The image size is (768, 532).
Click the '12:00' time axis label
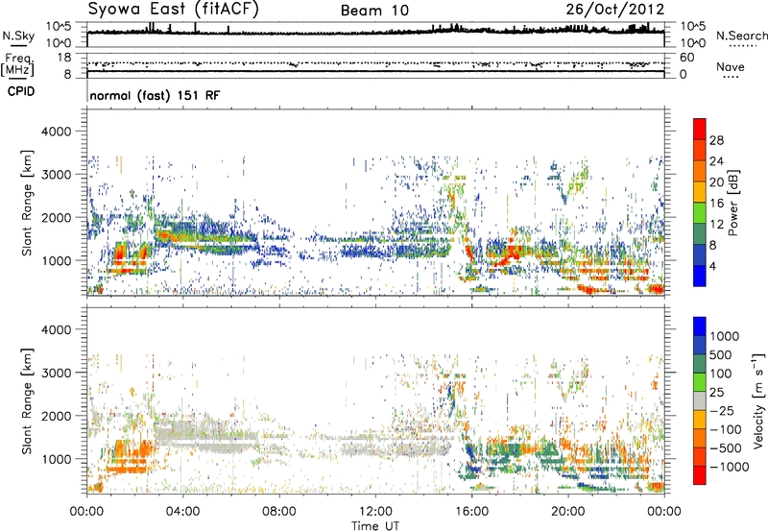coord(375,511)
